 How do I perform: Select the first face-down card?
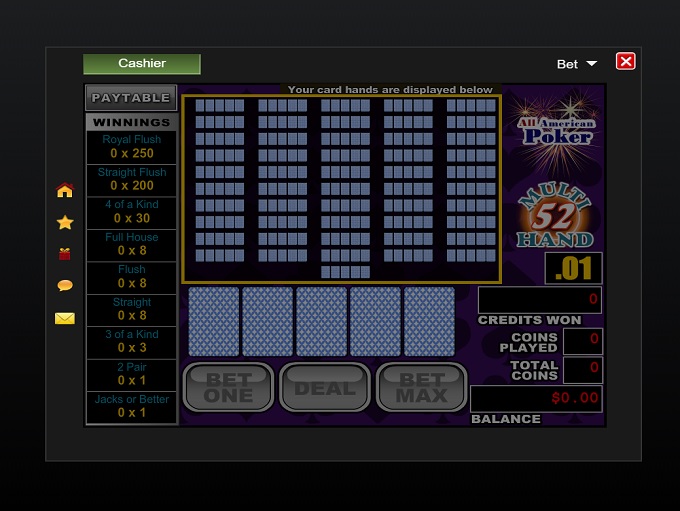tap(214, 321)
